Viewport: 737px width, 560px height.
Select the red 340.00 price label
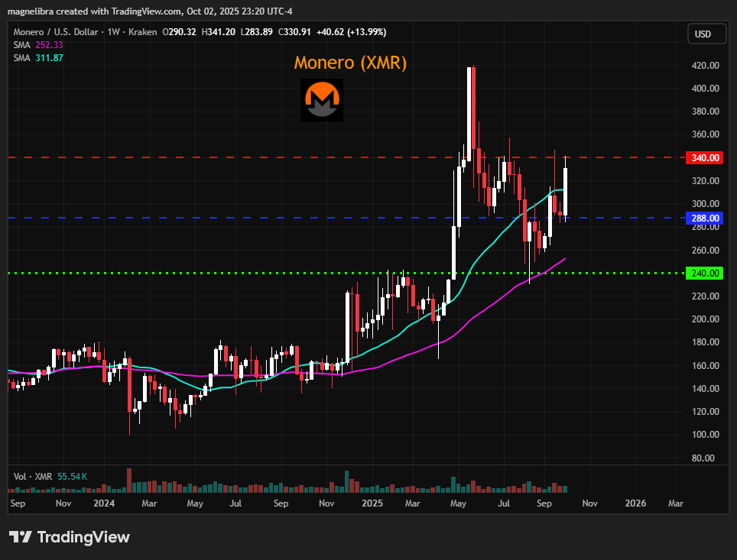pos(705,158)
